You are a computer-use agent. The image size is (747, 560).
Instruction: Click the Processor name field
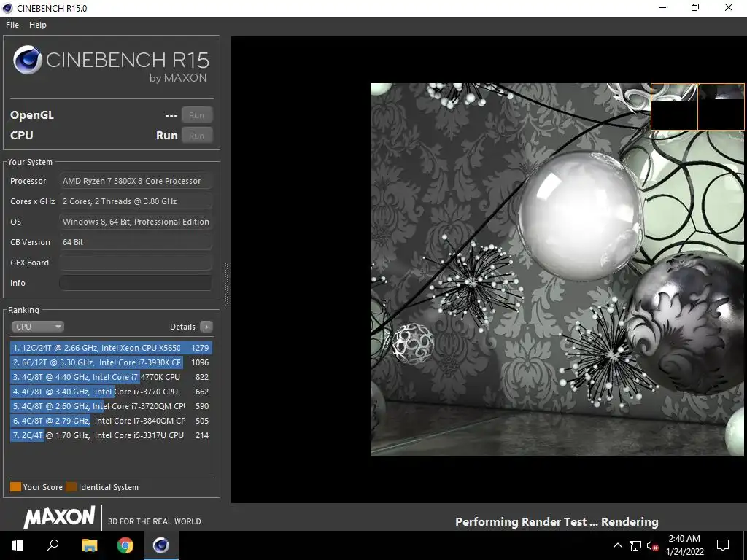(x=136, y=181)
